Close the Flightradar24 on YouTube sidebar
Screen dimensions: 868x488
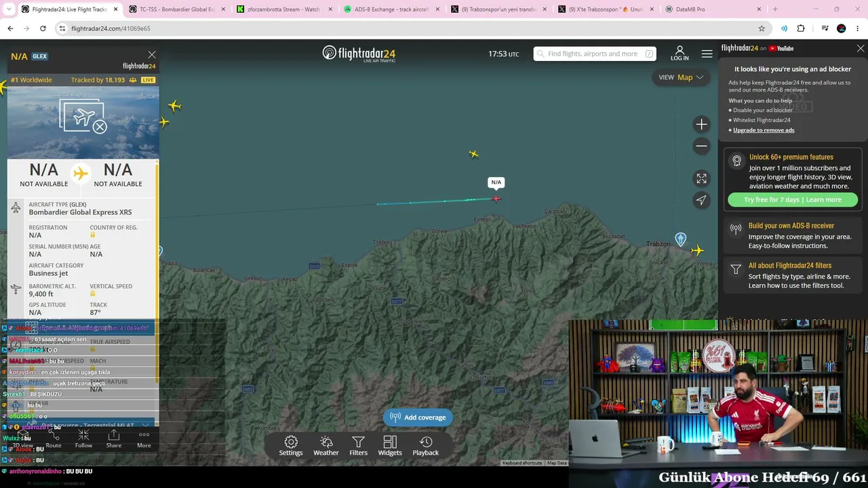tap(861, 49)
